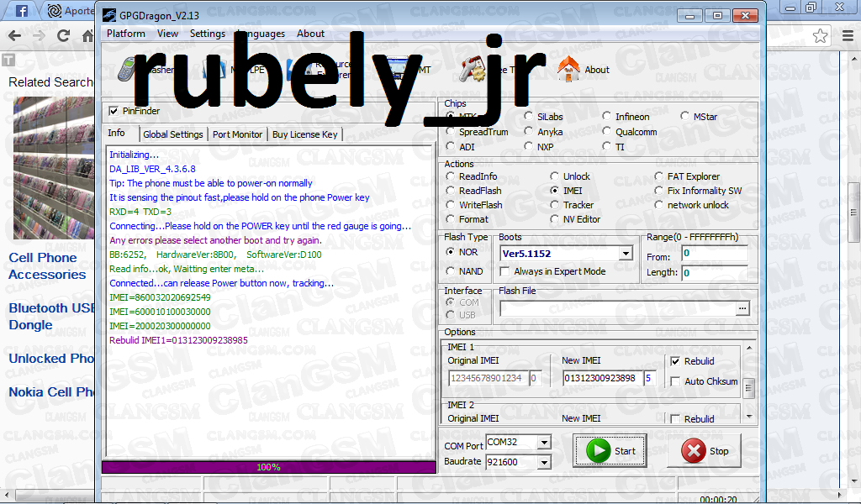Image resolution: width=861 pixels, height=504 pixels.
Task: Select the Infineon chip option
Action: 606,116
